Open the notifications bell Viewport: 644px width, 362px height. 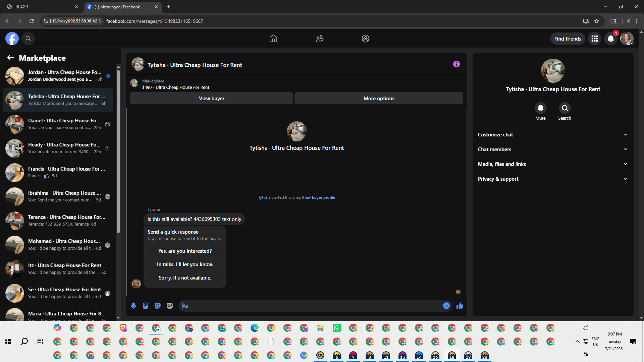(x=611, y=39)
